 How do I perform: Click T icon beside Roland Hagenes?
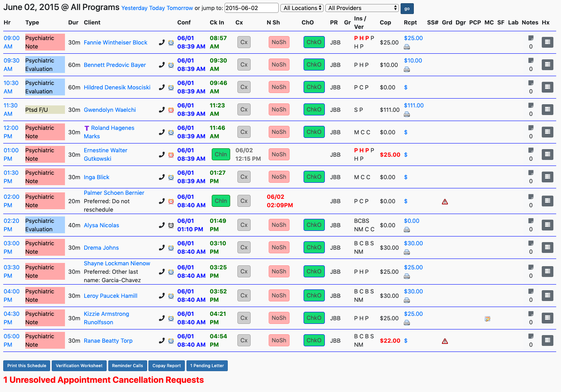click(x=87, y=128)
